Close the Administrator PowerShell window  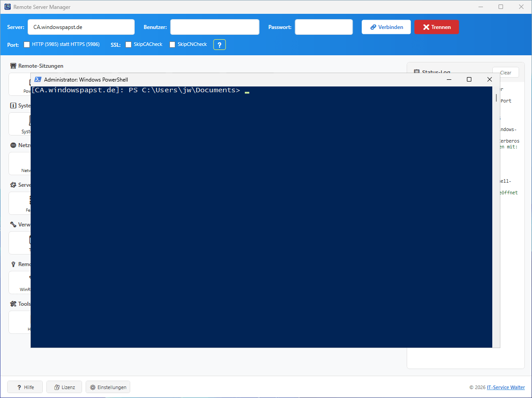click(x=490, y=80)
